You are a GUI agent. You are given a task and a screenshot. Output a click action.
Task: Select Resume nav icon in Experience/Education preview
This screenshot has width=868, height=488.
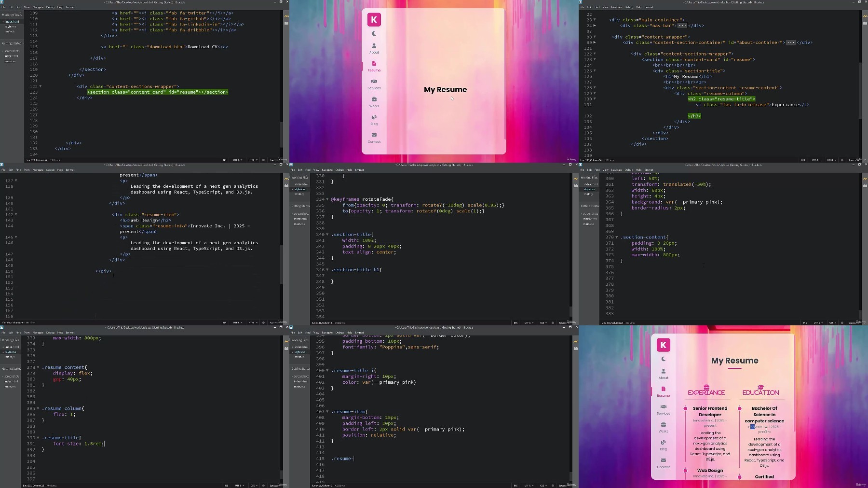click(x=664, y=389)
